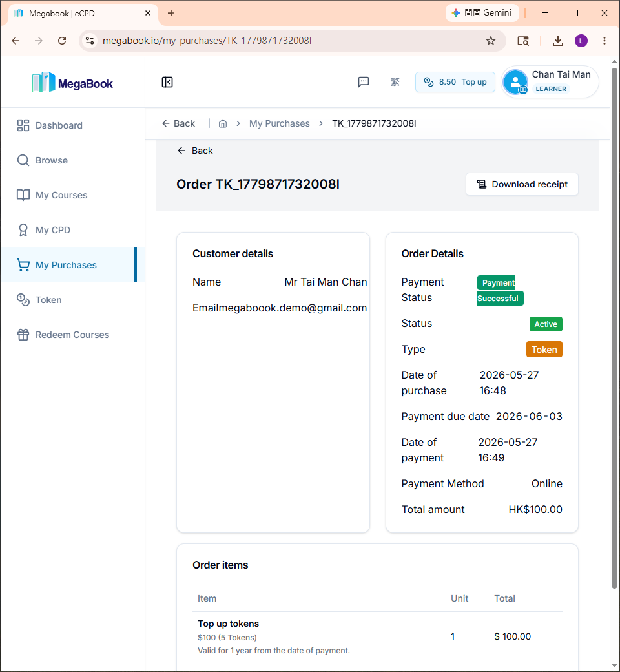The height and width of the screenshot is (672, 620).
Task: Click the home icon in breadcrumb
Action: pos(223,123)
